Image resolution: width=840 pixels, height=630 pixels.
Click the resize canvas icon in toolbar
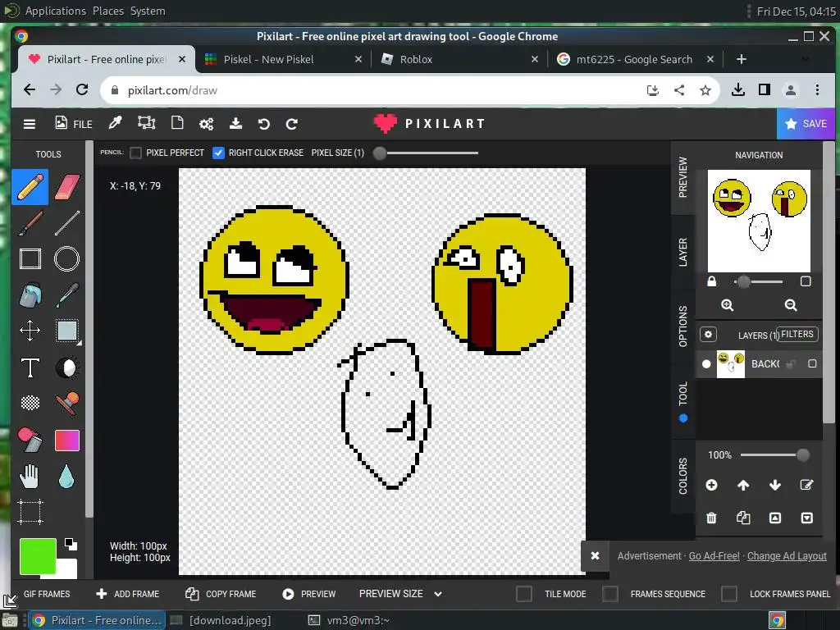tap(146, 124)
